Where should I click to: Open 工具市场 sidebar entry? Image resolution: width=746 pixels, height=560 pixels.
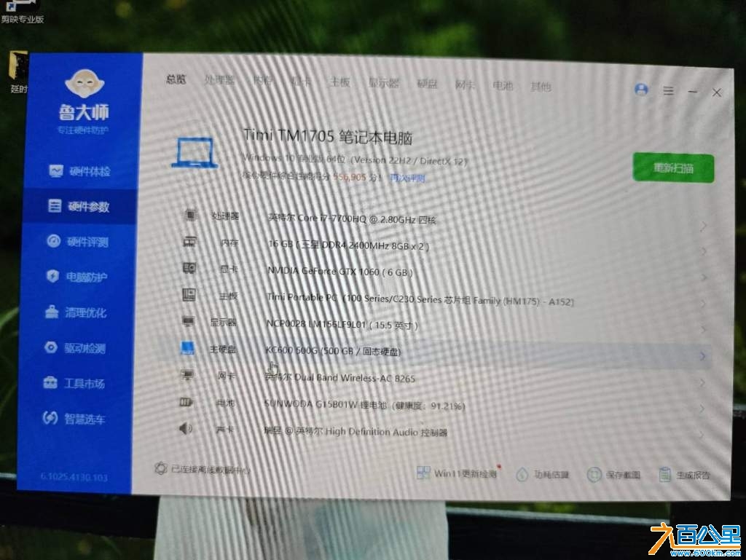point(74,383)
